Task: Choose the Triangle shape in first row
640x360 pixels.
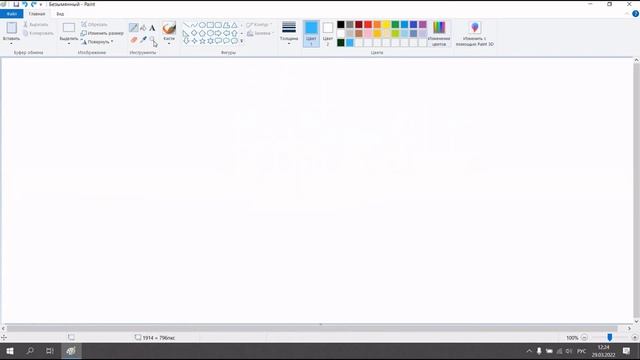Action: pos(234,25)
